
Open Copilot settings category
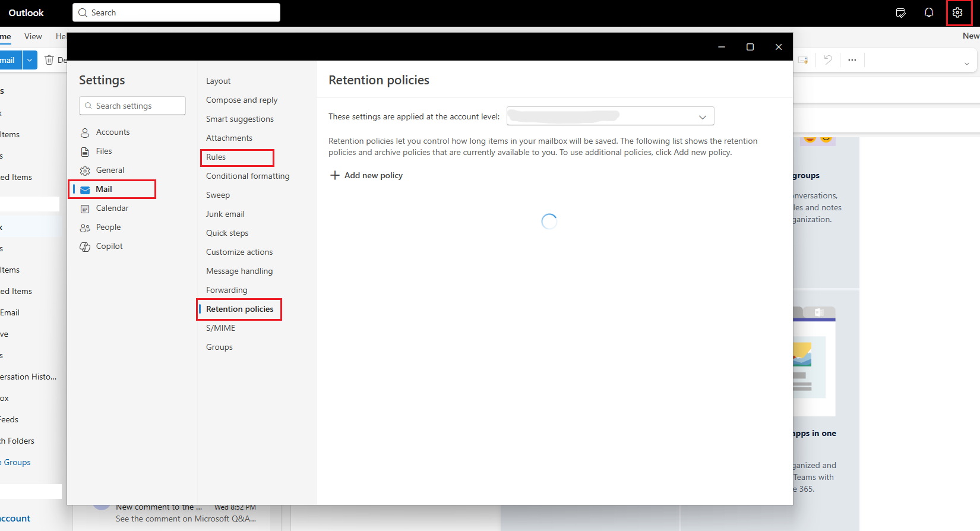(x=109, y=246)
